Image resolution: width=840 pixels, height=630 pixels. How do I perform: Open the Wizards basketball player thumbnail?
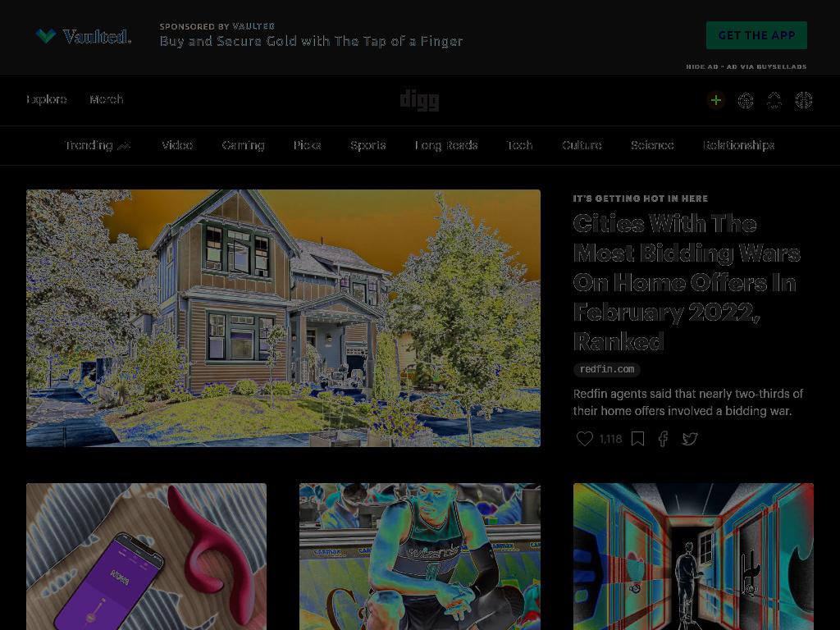(x=420, y=557)
